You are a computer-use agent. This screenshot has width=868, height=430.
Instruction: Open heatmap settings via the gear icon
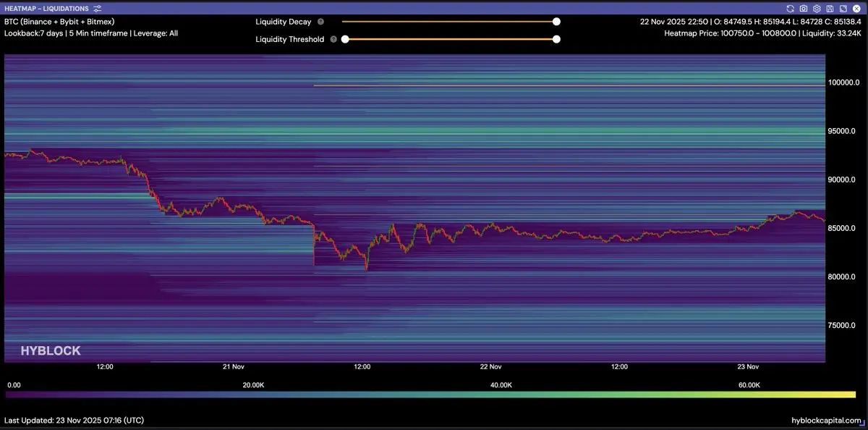(x=817, y=9)
